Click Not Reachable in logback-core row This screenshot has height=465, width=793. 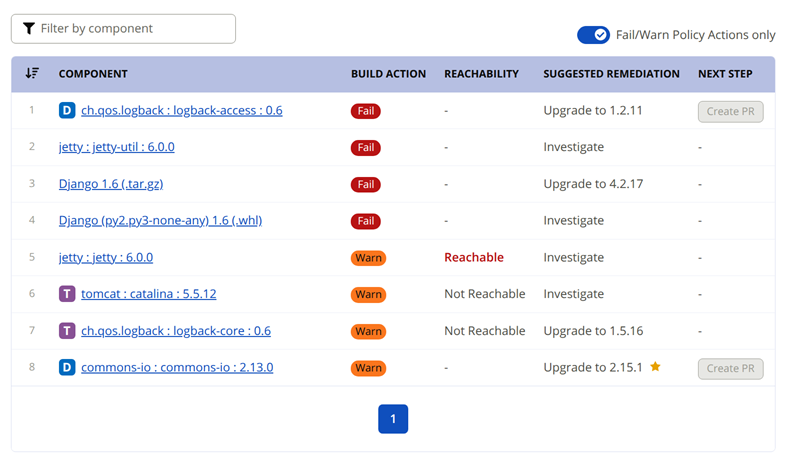tap(484, 331)
